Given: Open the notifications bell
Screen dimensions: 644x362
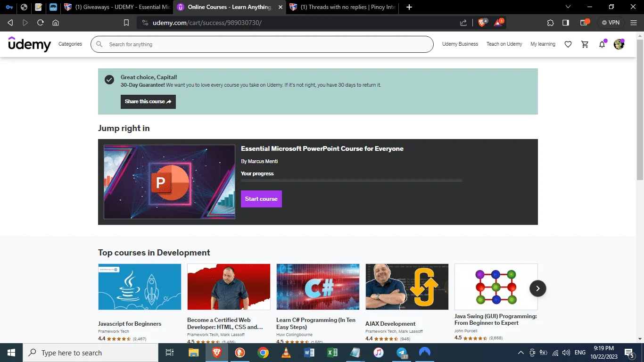Looking at the screenshot, I should (602, 44).
